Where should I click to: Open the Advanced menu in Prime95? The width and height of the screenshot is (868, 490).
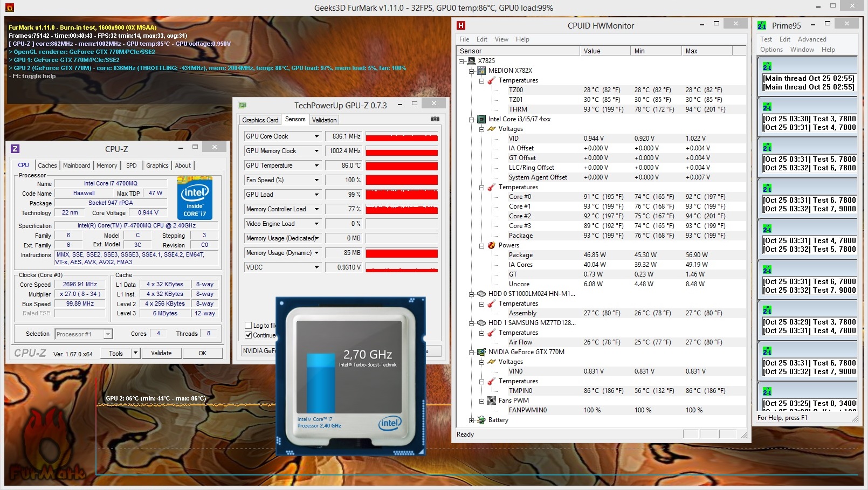(812, 39)
